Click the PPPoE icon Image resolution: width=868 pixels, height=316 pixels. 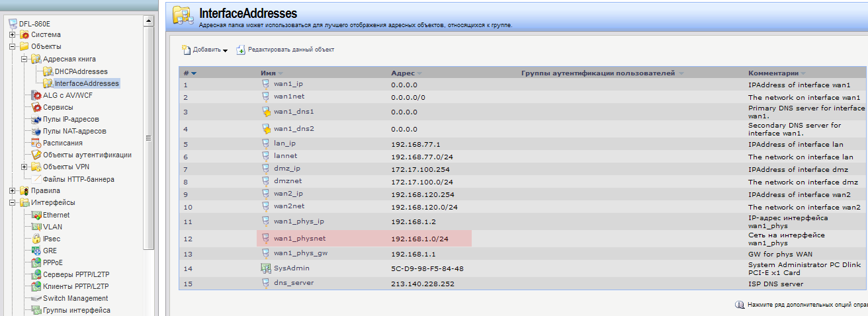click(36, 262)
